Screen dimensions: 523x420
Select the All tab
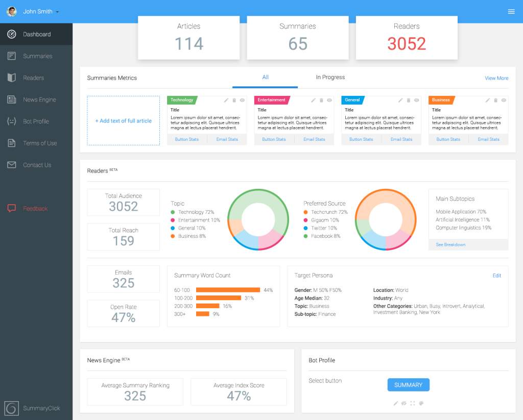[x=265, y=78]
